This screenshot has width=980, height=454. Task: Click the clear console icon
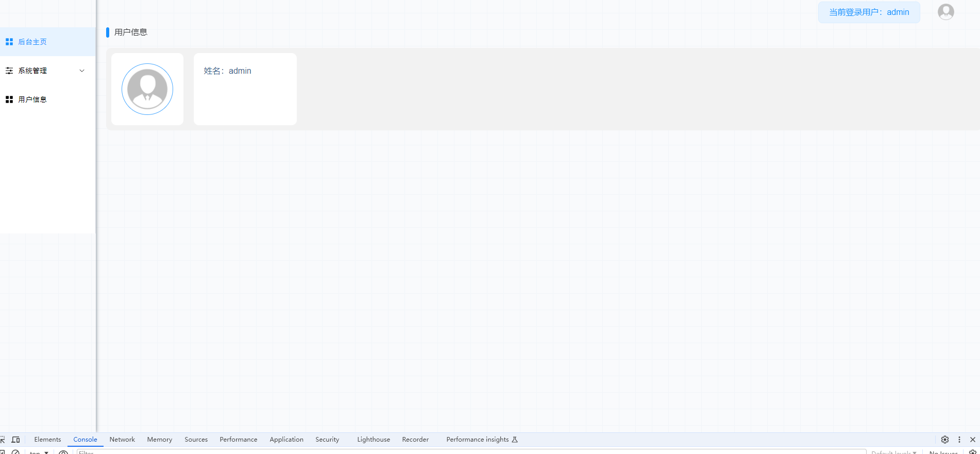pos(16,452)
